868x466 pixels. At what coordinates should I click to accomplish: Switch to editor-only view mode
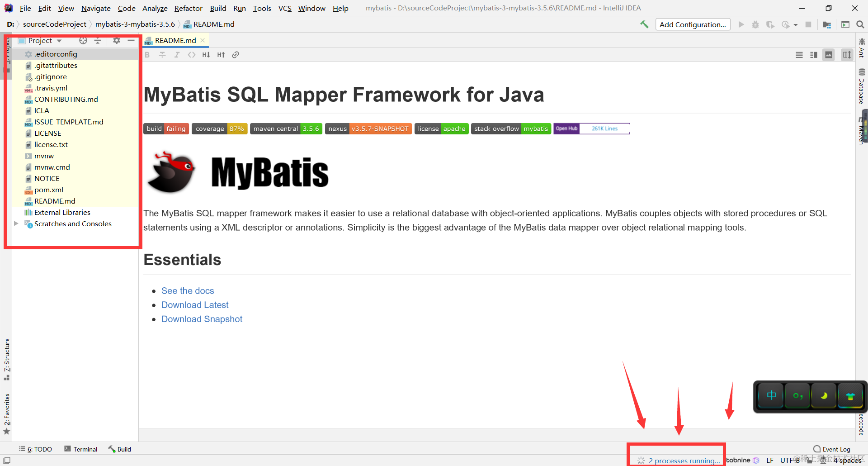click(x=799, y=55)
